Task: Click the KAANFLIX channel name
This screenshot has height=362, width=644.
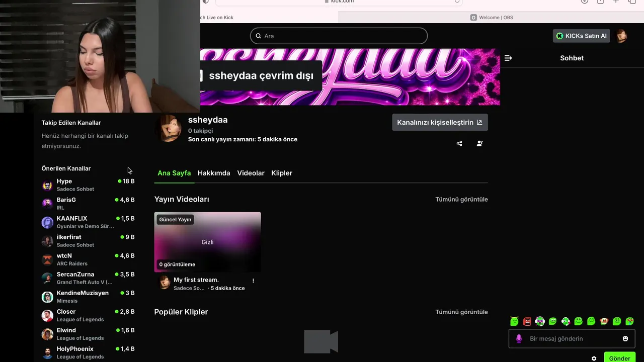Action: click(x=72, y=218)
